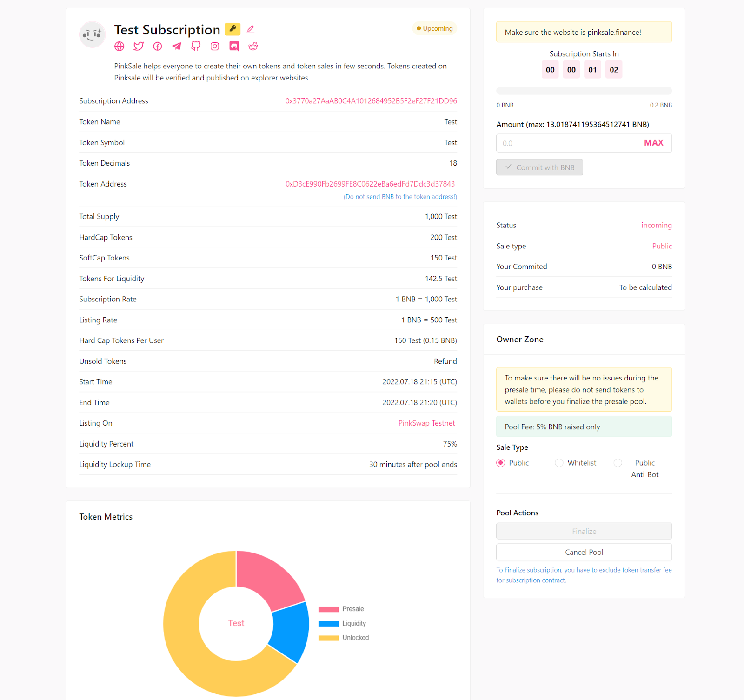Click the 'Pool Fee: 5% BNB raised only' notice
The image size is (744, 700).
click(584, 427)
